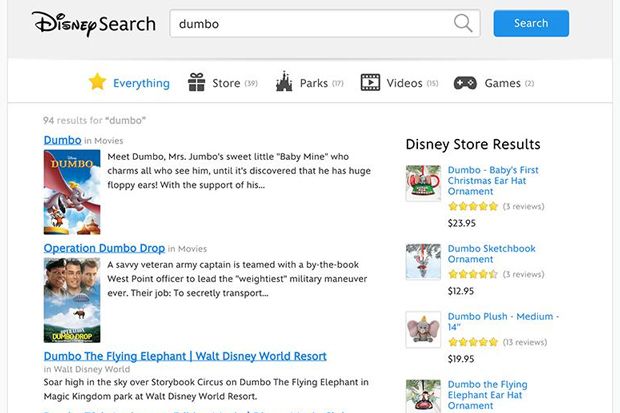The image size is (620, 413).
Task: Click the $23.95 price text
Action: point(461,223)
